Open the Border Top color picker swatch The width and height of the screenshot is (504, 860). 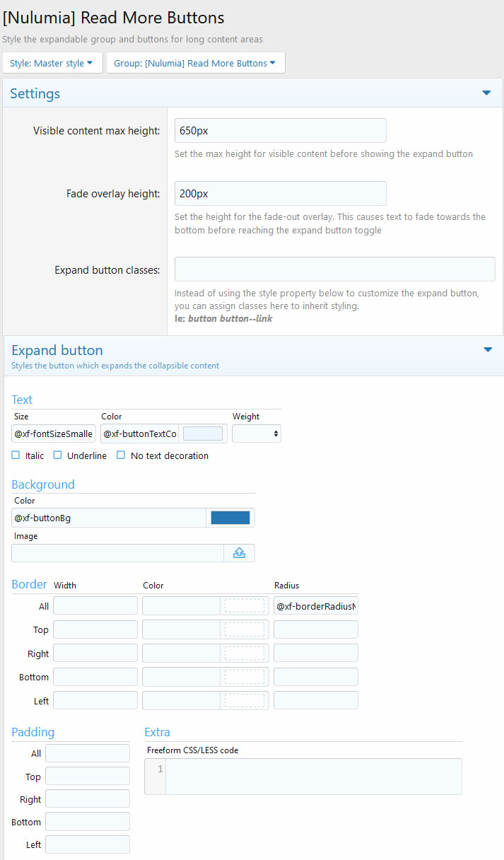244,629
